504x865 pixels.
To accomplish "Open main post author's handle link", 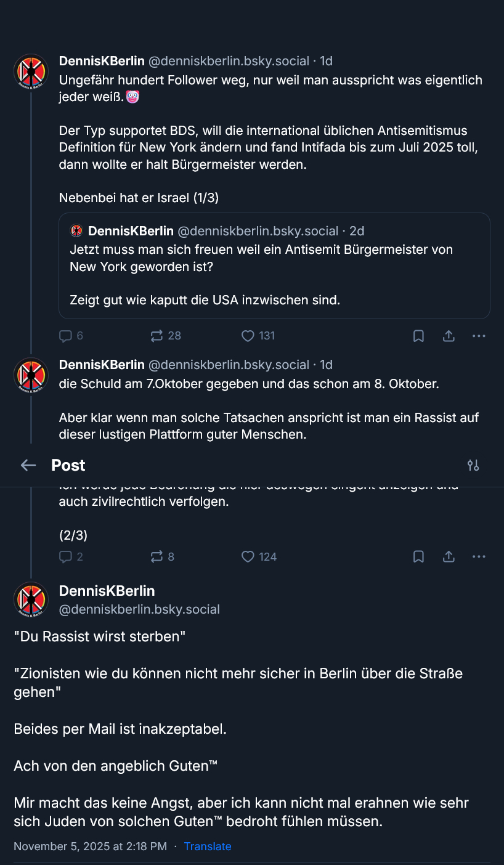I will [139, 609].
